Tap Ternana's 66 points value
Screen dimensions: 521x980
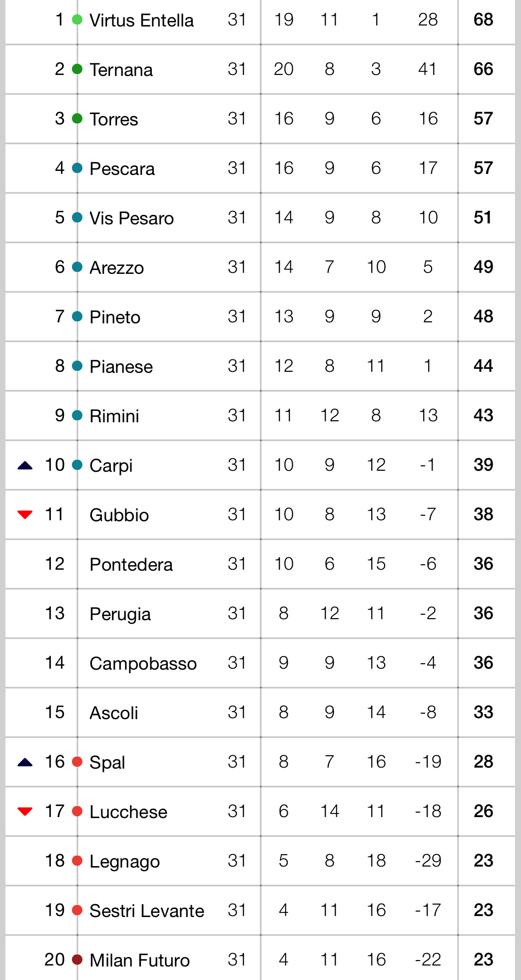tap(484, 69)
